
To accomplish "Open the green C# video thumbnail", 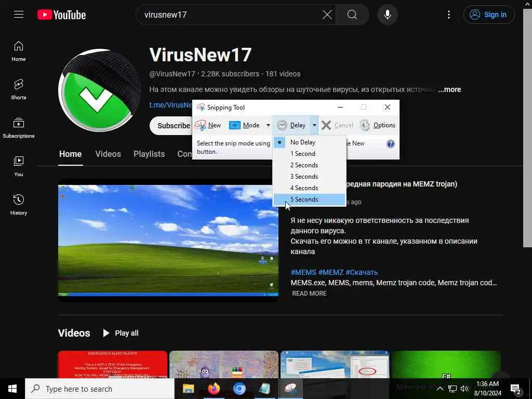I will [446, 364].
